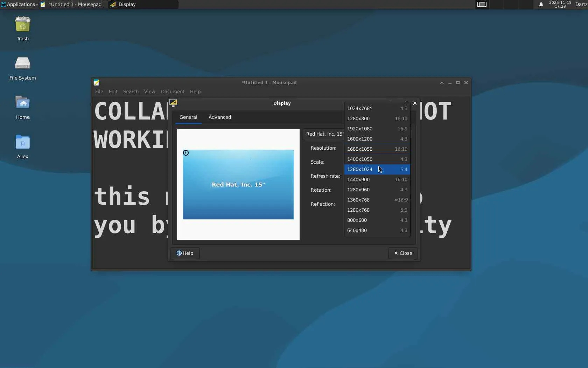Select 1280x800 resolution

pyautogui.click(x=377, y=118)
